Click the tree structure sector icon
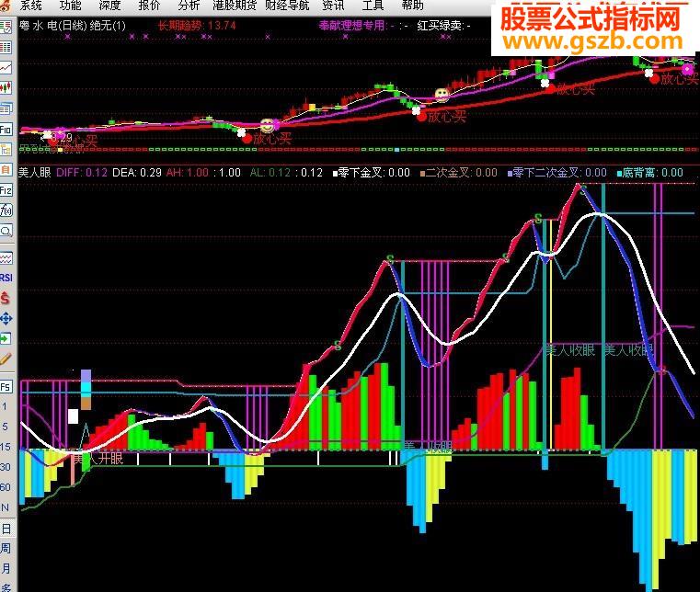This screenshot has height=592, width=700. tap(6, 150)
